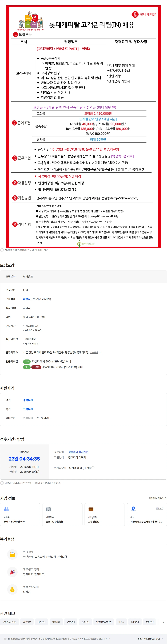This screenshot has width=167, height=644.
Task: Click the 연금·보험 benefit icon
Action: pyautogui.click(x=12, y=554)
